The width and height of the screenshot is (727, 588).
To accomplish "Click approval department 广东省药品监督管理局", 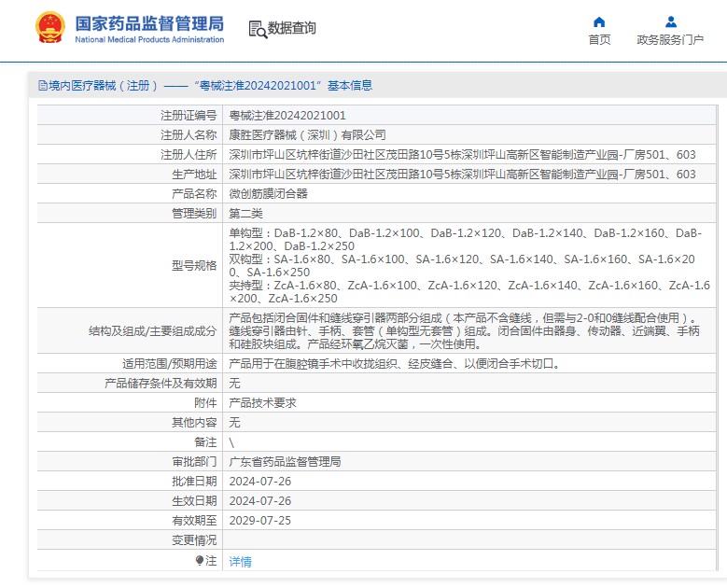I will tap(285, 462).
